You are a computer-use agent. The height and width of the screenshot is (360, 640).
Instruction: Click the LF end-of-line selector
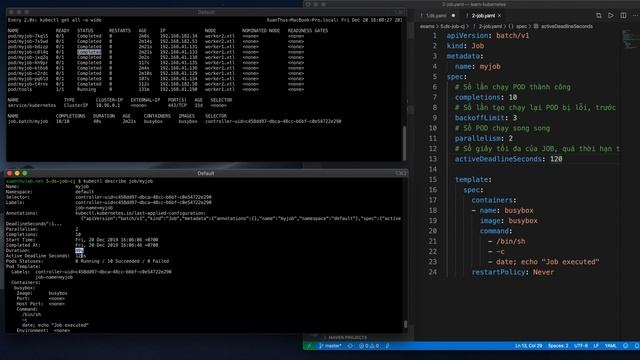click(x=596, y=346)
